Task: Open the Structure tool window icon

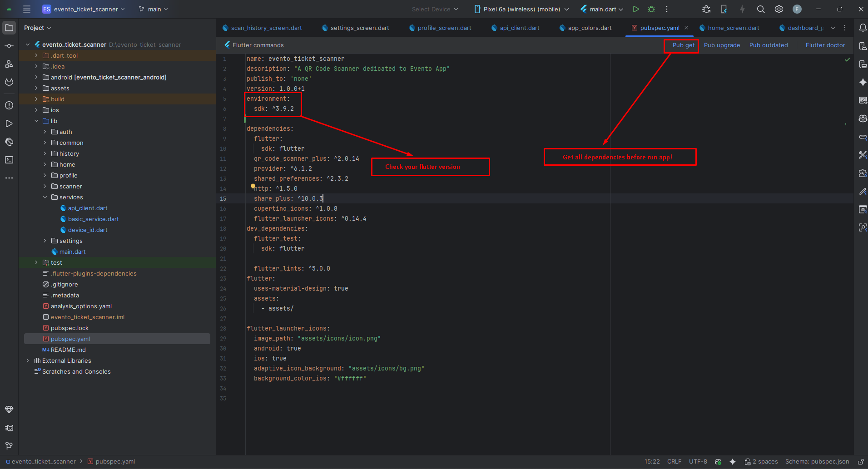Action: (9, 64)
